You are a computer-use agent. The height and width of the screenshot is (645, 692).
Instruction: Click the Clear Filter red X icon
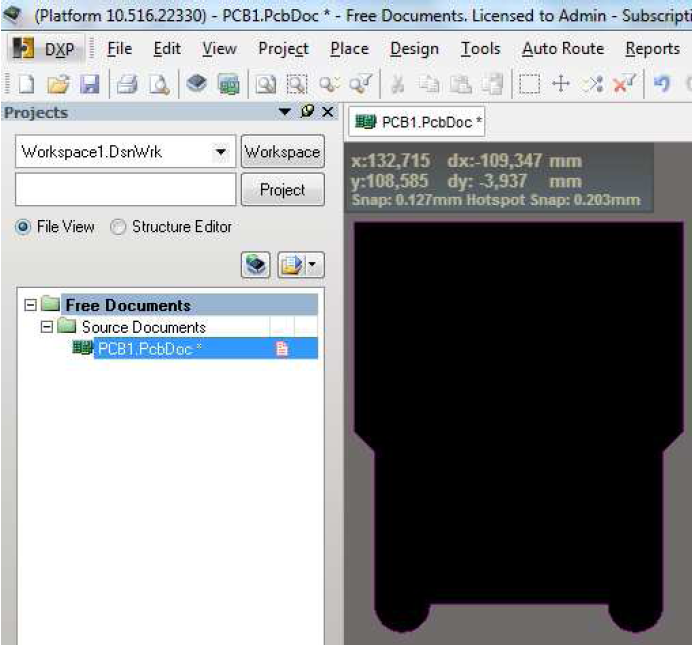pyautogui.click(x=624, y=83)
